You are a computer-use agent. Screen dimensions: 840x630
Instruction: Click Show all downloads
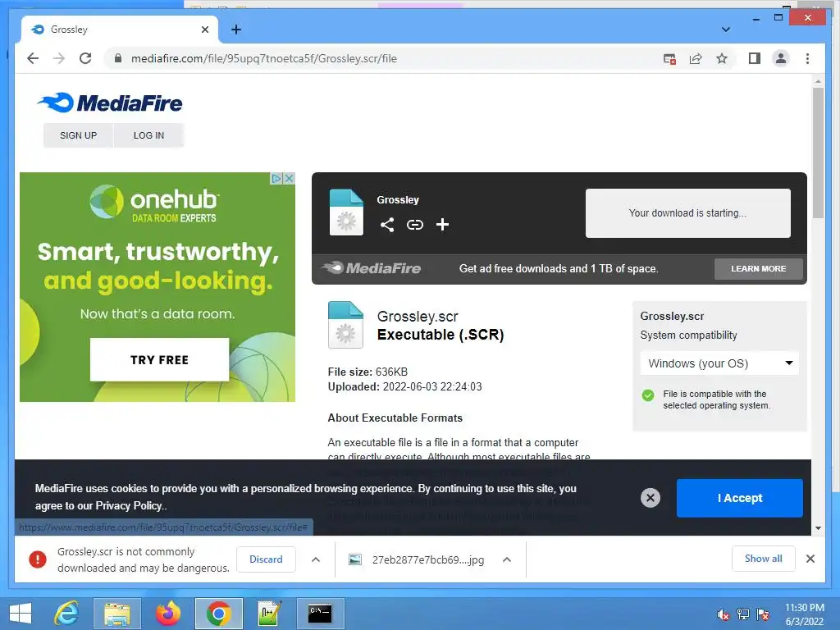[x=764, y=559]
